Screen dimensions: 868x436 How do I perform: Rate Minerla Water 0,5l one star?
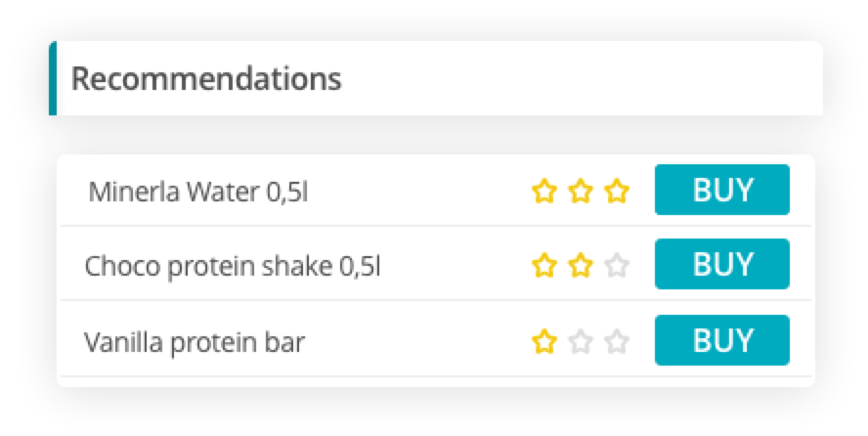[542, 192]
